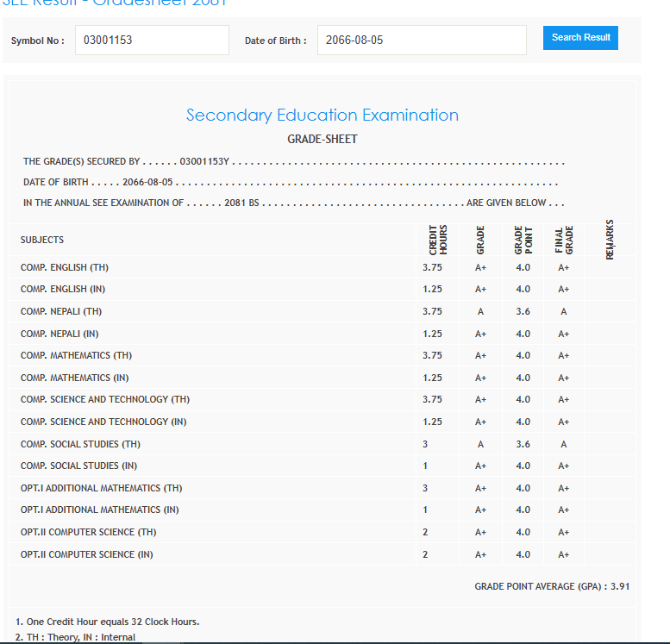Click the Grade Point Average 3.91 text
Image resolution: width=670 pixels, height=644 pixels.
pos(552,586)
